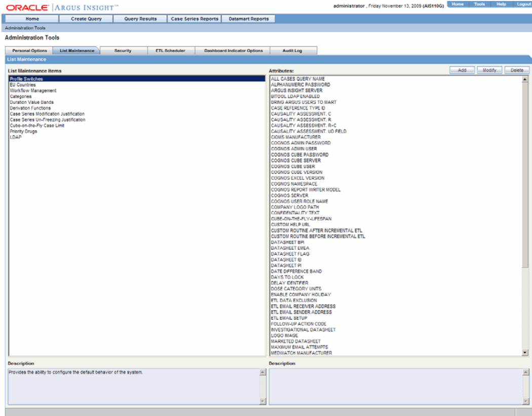The height and width of the screenshot is (416, 532).
Task: Click the Attributes list scrollbar thumb
Action: [525, 175]
